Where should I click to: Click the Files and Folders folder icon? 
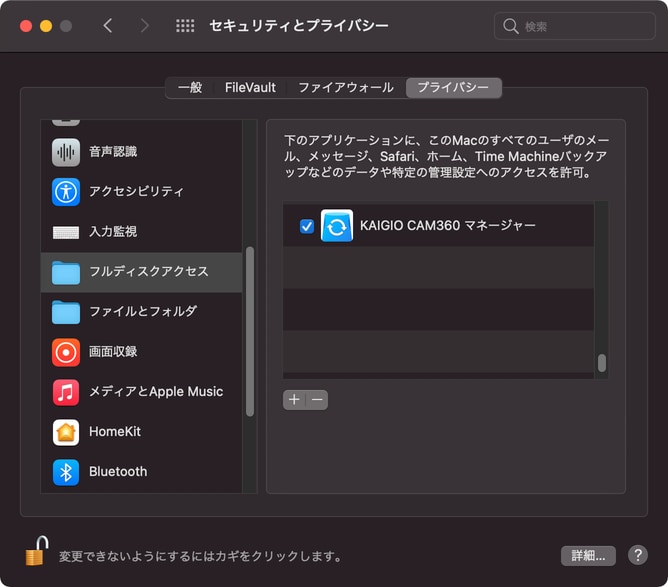click(x=66, y=312)
